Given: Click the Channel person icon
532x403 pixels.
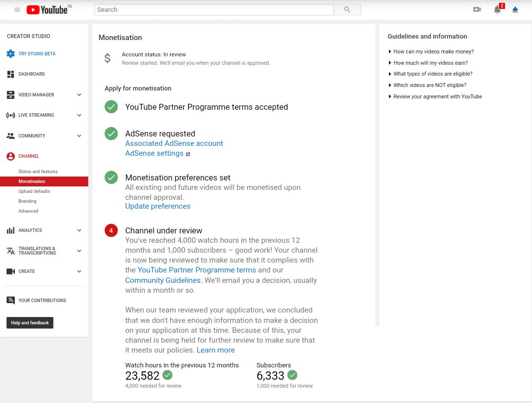Looking at the screenshot, I should [10, 156].
